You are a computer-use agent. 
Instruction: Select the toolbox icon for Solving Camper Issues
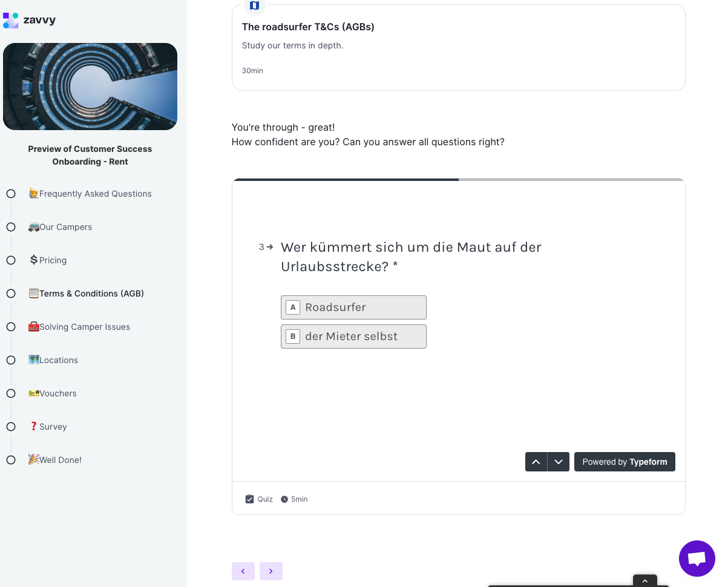point(35,327)
